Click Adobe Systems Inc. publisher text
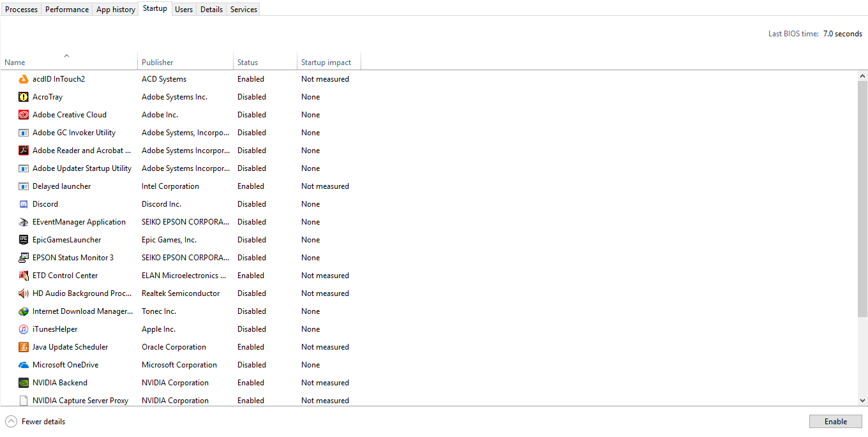 click(x=174, y=97)
